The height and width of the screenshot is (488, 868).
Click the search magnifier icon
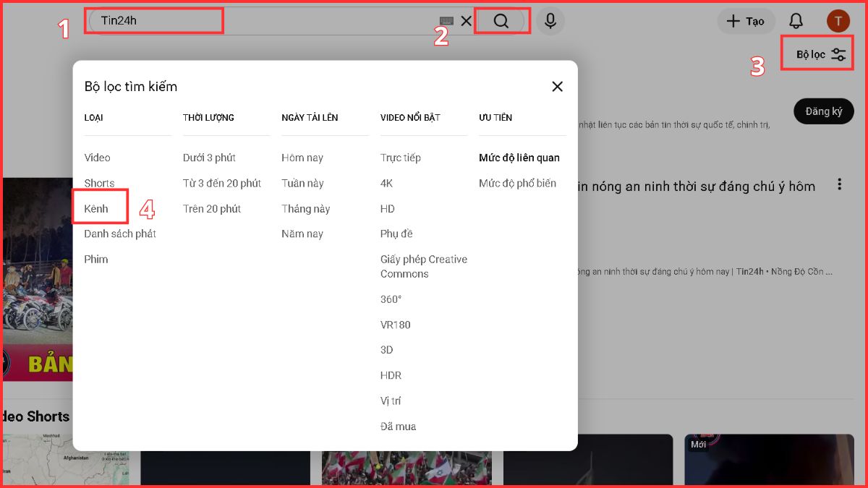click(501, 20)
